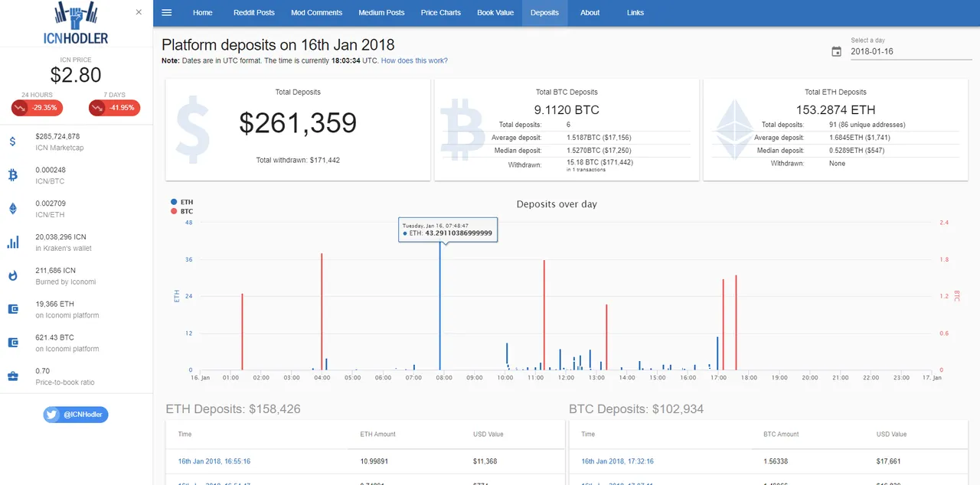The height and width of the screenshot is (485, 980).
Task: Click the dollar icon beside ICN Marketcap
Action: 13,142
